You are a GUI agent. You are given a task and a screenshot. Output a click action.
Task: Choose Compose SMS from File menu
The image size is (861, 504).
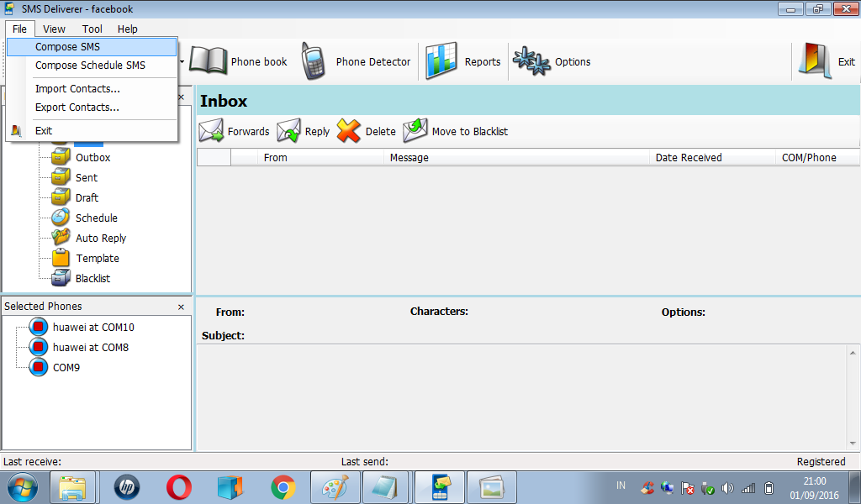point(92,46)
